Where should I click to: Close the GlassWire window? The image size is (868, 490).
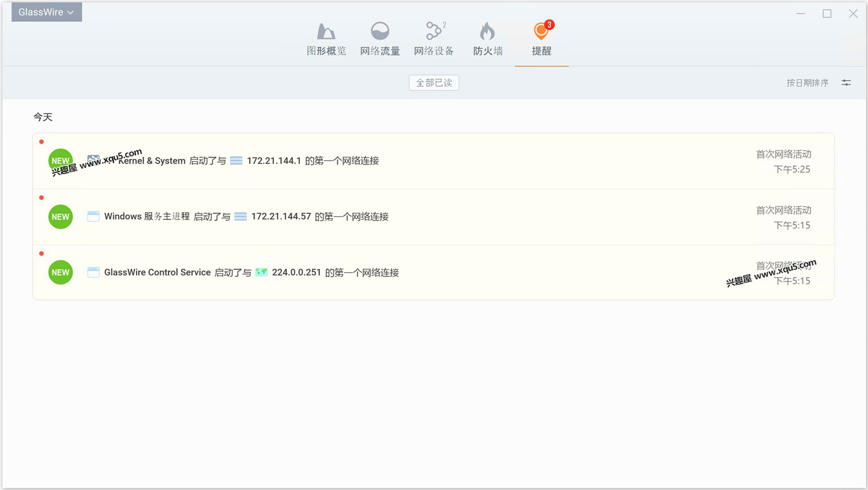pos(853,13)
